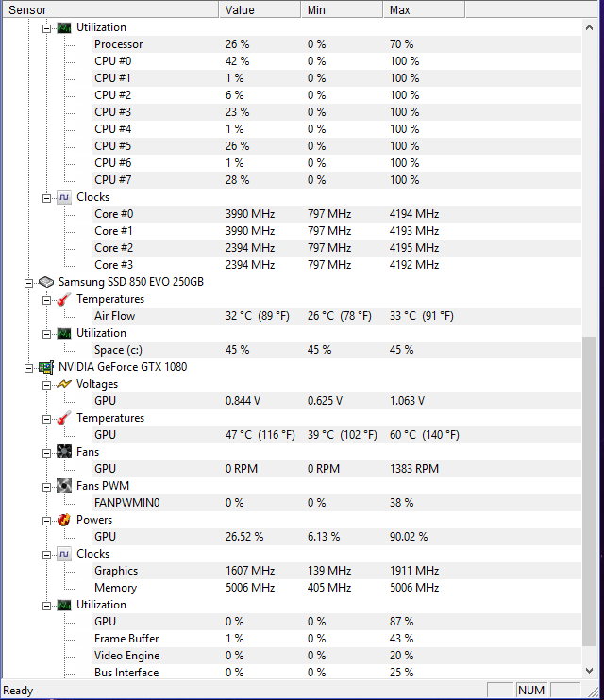Click the scroll down arrow
This screenshot has height=700, width=604.
click(x=589, y=671)
